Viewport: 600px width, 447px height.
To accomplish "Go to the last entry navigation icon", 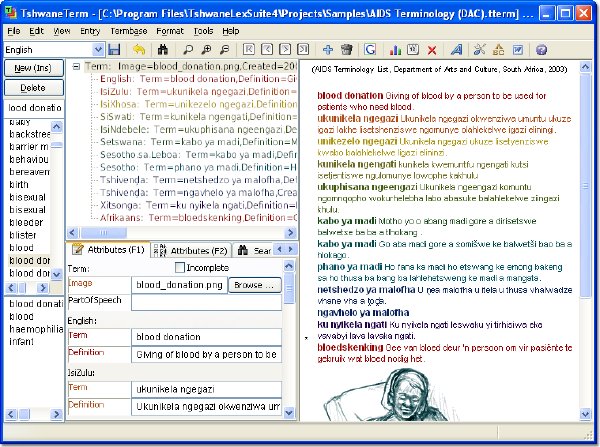I will pyautogui.click(x=303, y=49).
